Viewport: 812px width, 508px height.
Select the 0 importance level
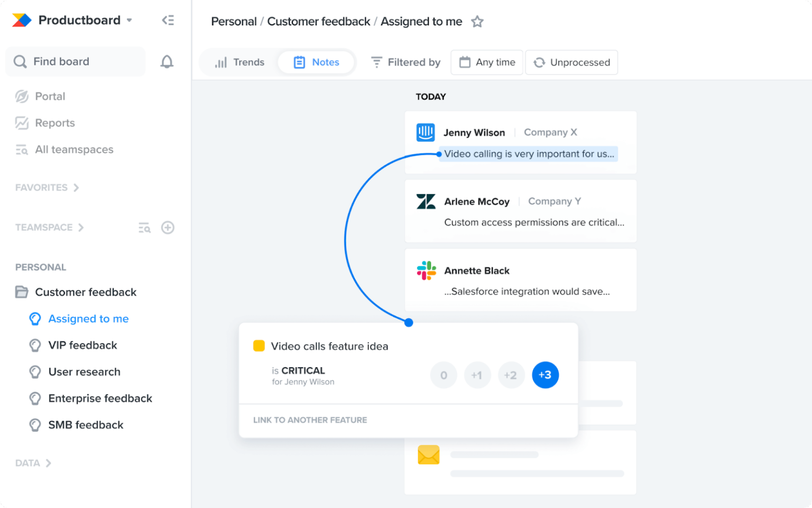point(444,375)
